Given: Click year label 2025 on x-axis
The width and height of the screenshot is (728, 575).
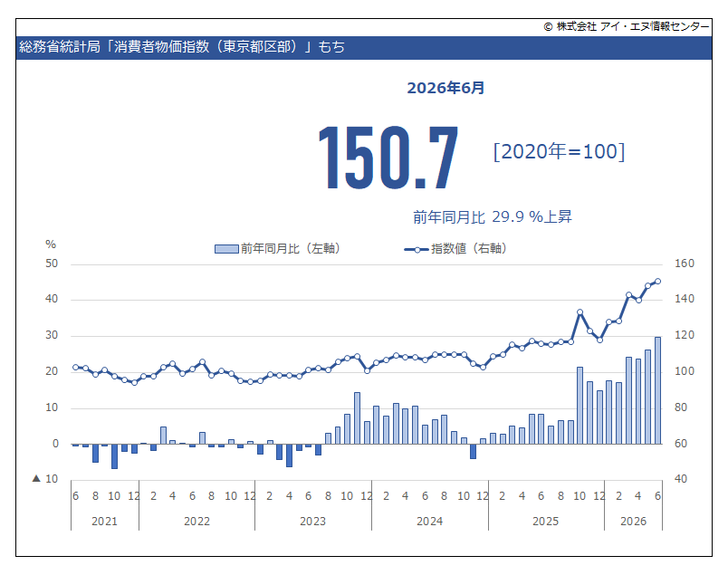Looking at the screenshot, I should click(545, 522).
